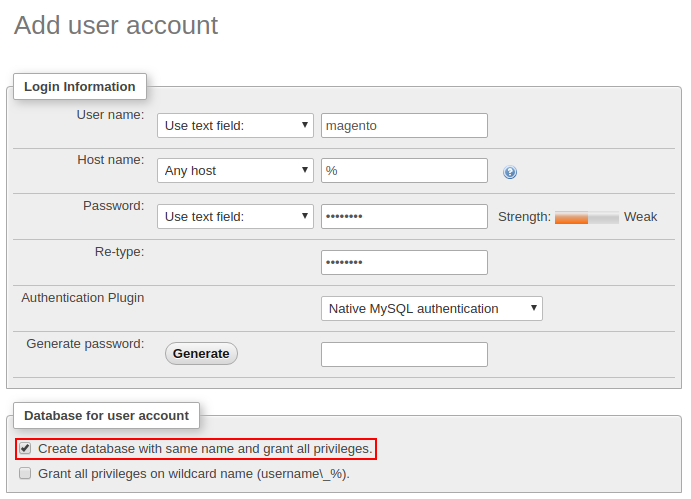Click the Re-type label text
The width and height of the screenshot is (691, 499).
119,251
